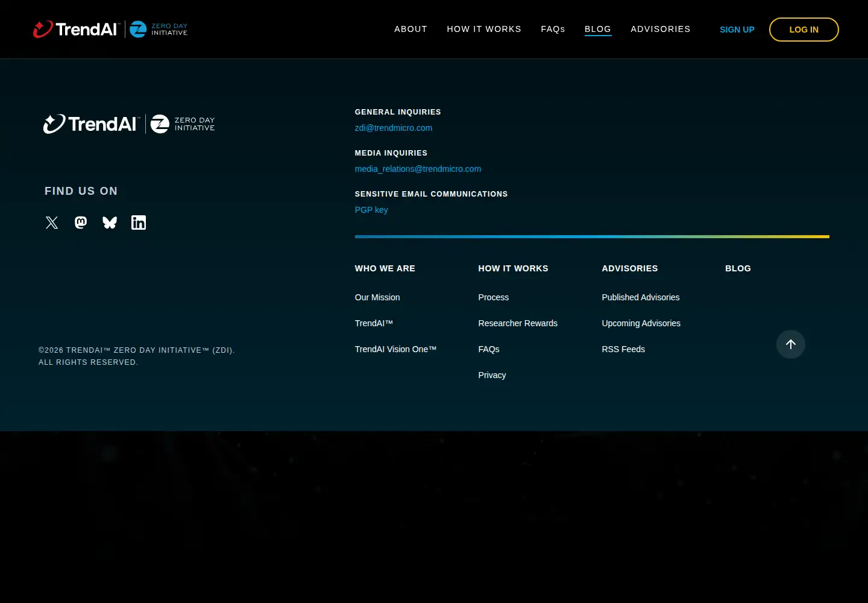
Task: Click media_relations@trendmicro.com link
Action: (x=418, y=169)
